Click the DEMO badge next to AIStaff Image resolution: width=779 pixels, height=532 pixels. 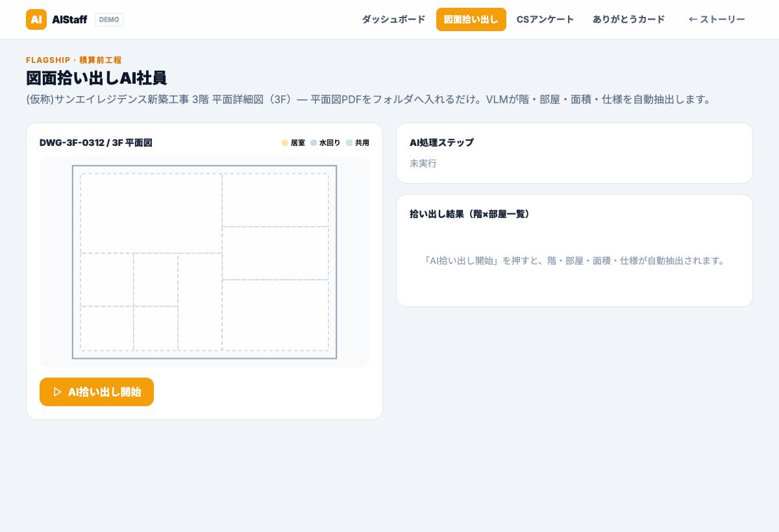109,19
